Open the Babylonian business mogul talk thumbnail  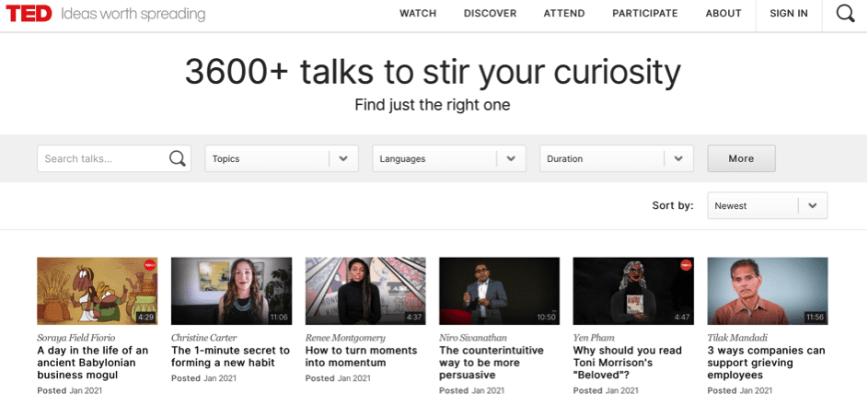tap(98, 291)
